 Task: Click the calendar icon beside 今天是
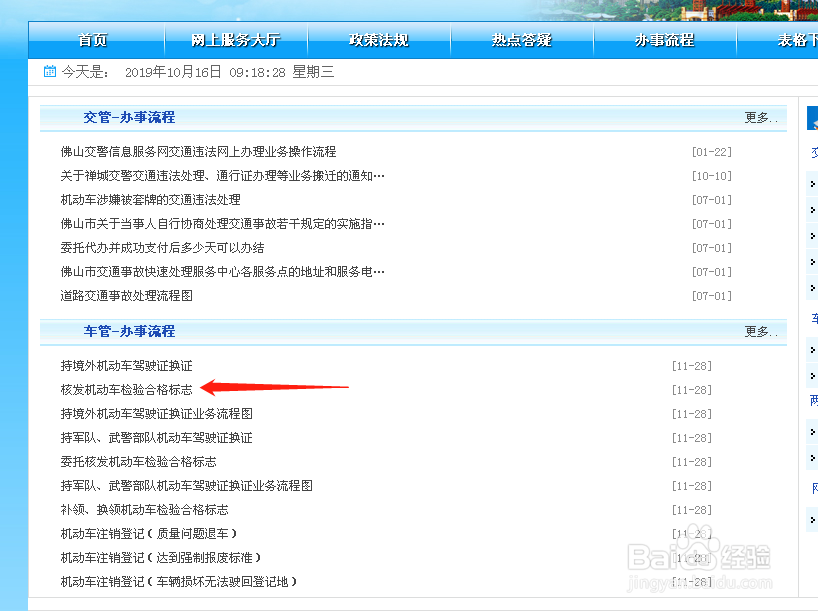50,71
